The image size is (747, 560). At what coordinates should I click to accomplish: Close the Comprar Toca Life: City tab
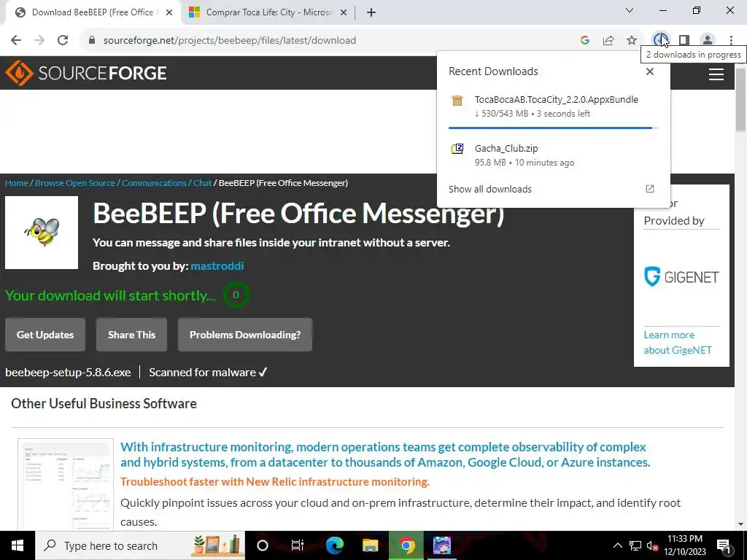(x=344, y=13)
